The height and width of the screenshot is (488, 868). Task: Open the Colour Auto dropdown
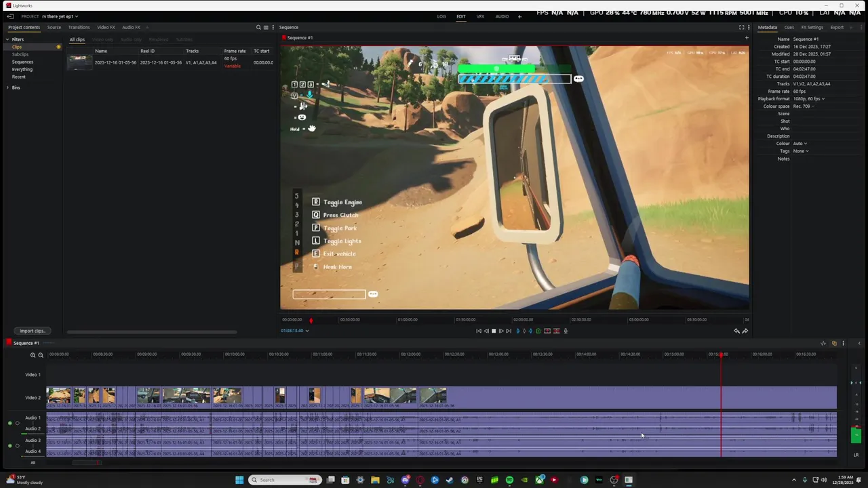[800, 144]
